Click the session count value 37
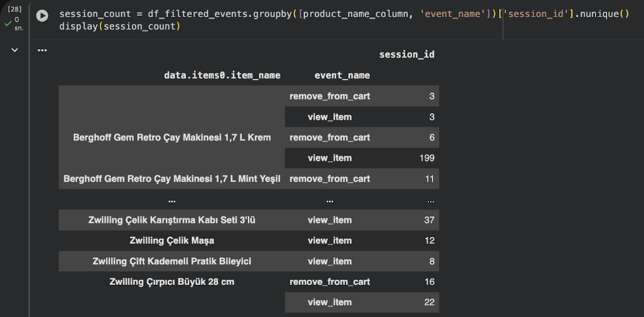The height and width of the screenshot is (317, 644). tap(429, 220)
